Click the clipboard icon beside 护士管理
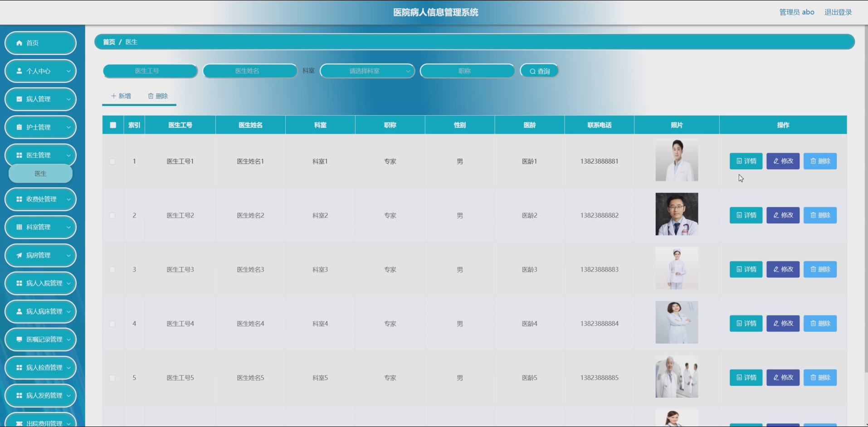This screenshot has height=427, width=868. tap(19, 127)
